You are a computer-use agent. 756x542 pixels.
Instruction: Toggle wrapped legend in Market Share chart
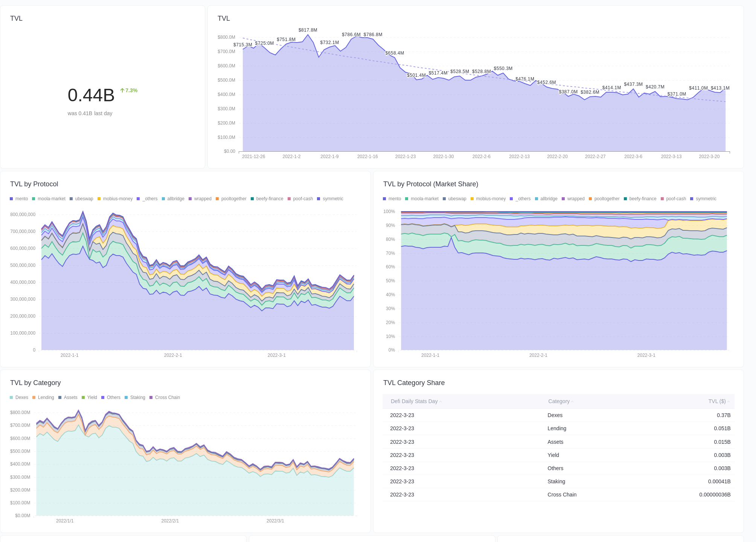[x=573, y=199]
